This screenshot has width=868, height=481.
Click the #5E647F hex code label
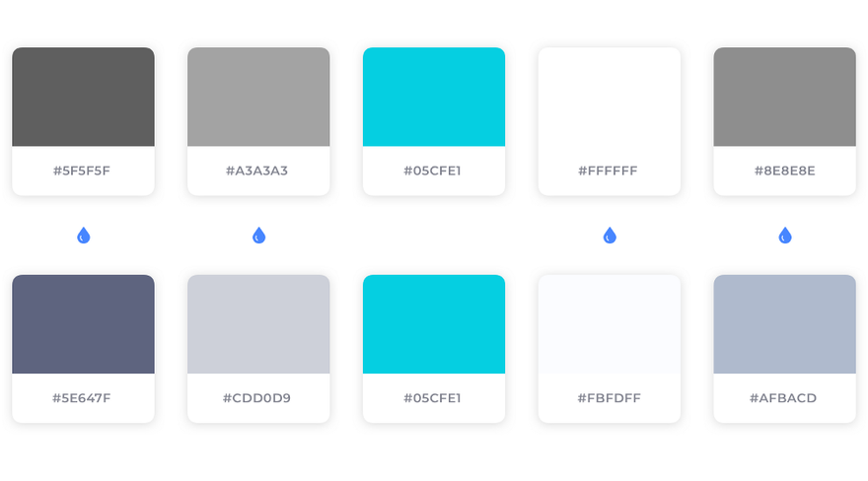click(x=81, y=398)
